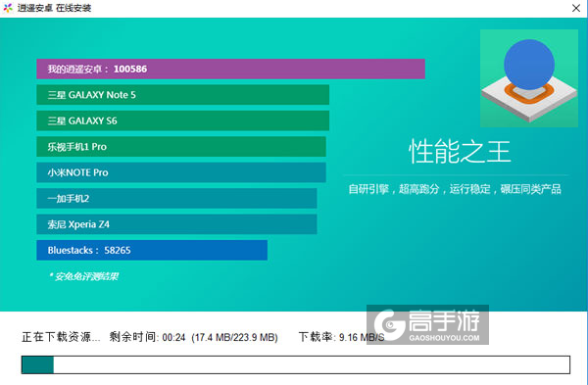The width and height of the screenshot is (588, 385).
Task: Click the 安兔兔评测结果 footnote
Action: click(83, 276)
